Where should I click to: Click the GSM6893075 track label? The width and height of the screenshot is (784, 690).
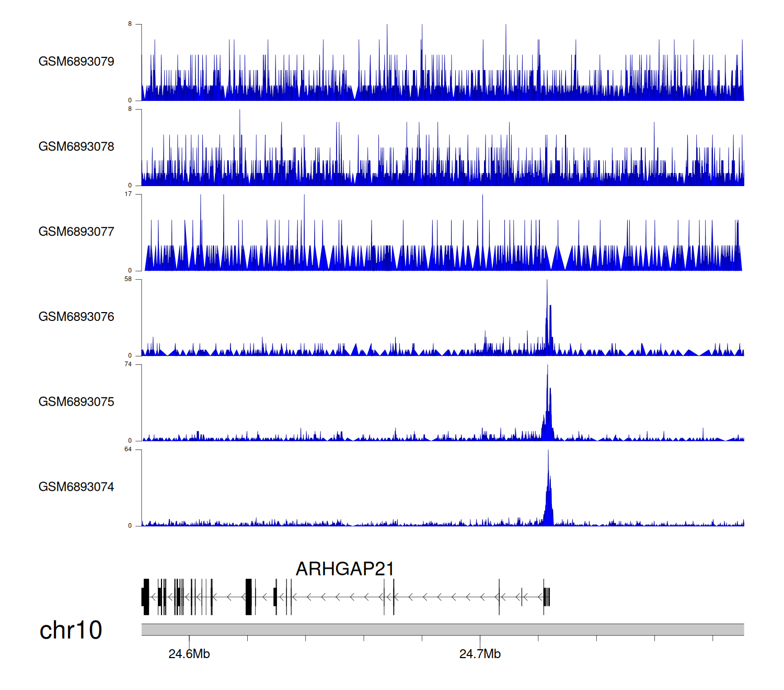pyautogui.click(x=76, y=402)
